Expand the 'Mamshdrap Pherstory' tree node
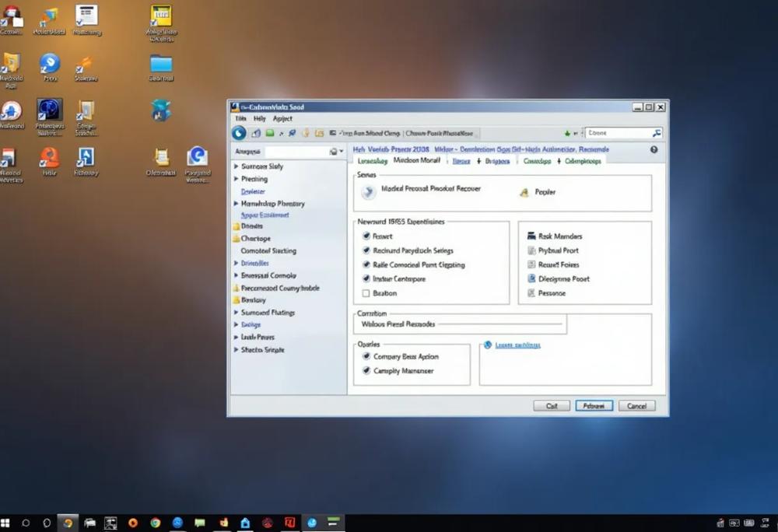The image size is (778, 532). (237, 203)
